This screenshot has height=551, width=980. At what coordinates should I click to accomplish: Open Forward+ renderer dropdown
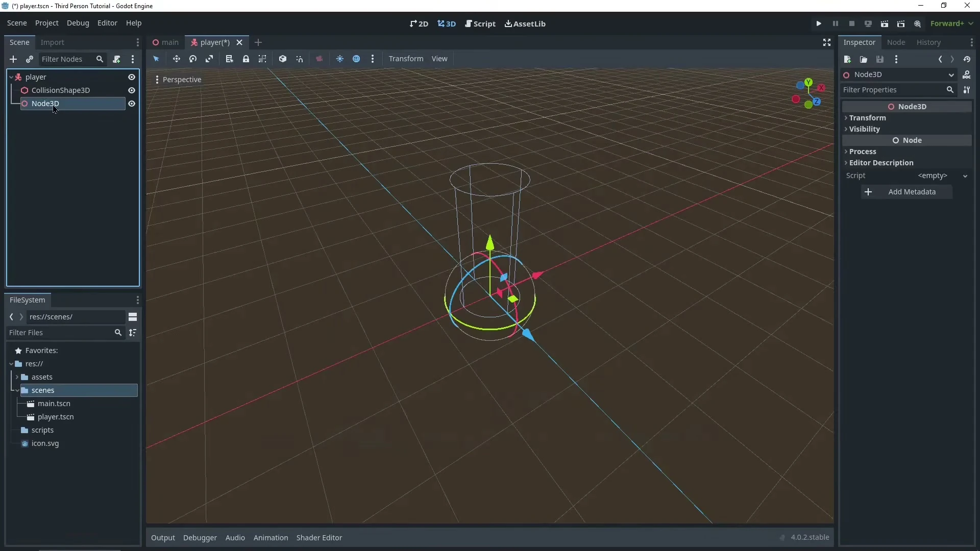(952, 23)
